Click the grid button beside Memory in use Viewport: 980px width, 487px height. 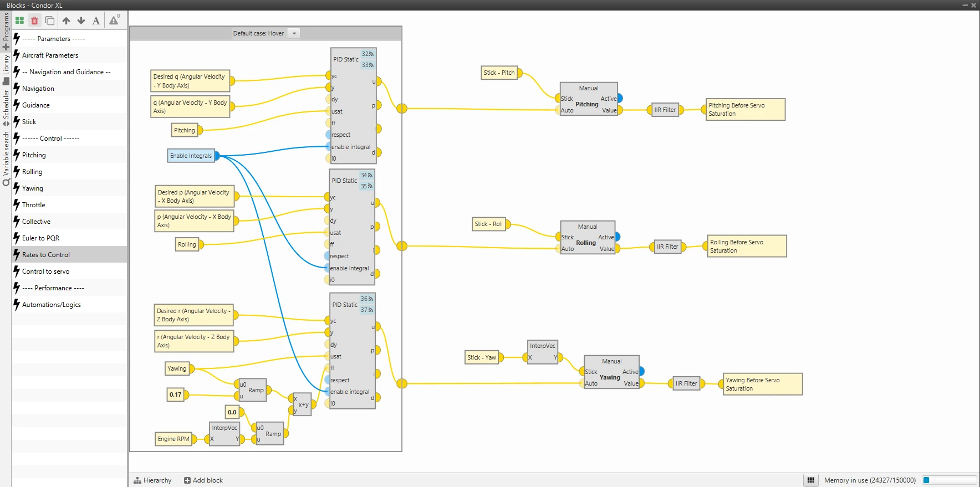(x=810, y=480)
